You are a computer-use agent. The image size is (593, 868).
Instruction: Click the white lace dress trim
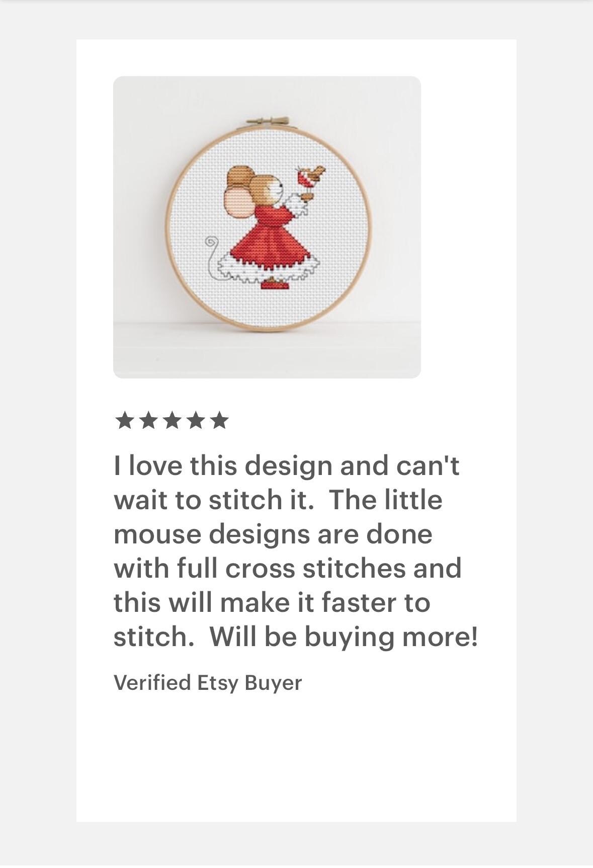point(269,268)
